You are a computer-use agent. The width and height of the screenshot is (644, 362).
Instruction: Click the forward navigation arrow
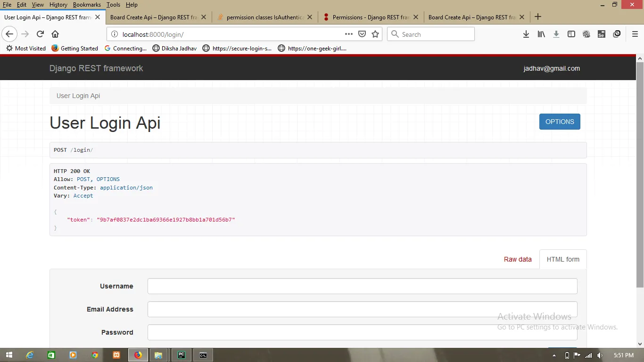(25, 34)
